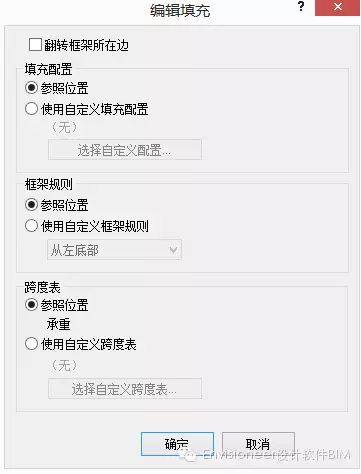Confirm with the 确定 button
Viewport: 361px width, 474px height.
point(177,444)
